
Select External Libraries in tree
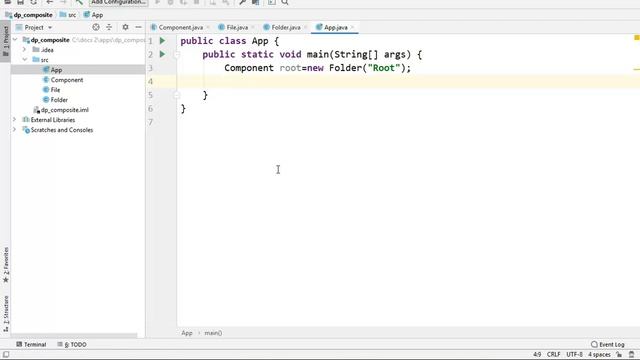[49, 120]
